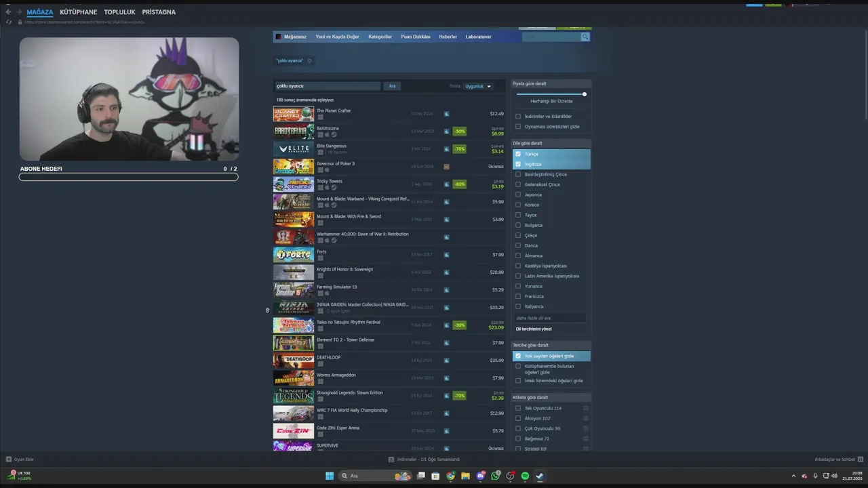This screenshot has height=488, width=868.
Task: Click the Ara search button
Action: point(392,86)
